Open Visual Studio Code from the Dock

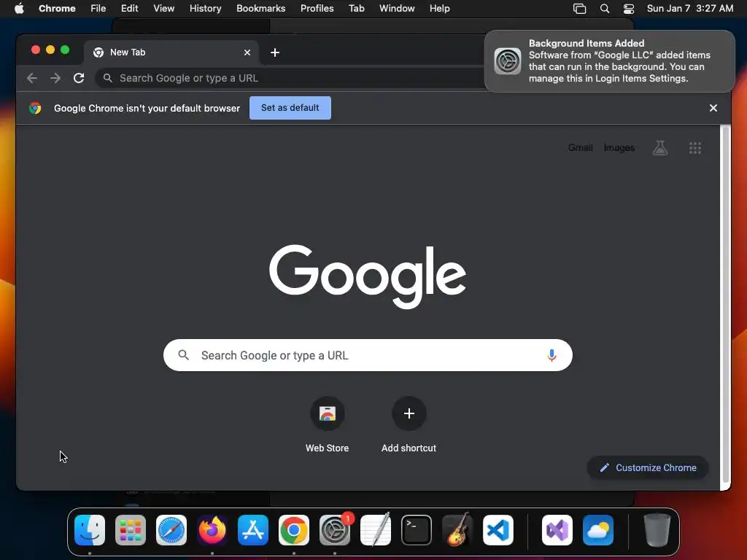pos(498,530)
